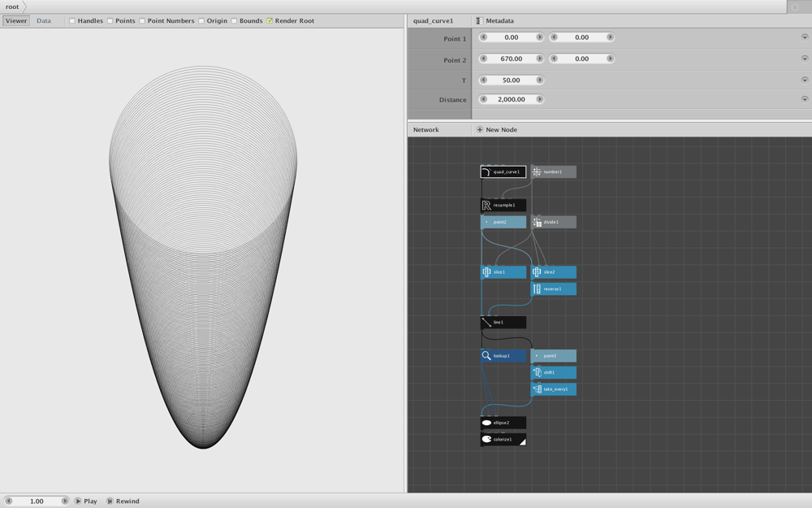Select the ellipse2 node icon
The height and width of the screenshot is (508, 812).
[486, 423]
